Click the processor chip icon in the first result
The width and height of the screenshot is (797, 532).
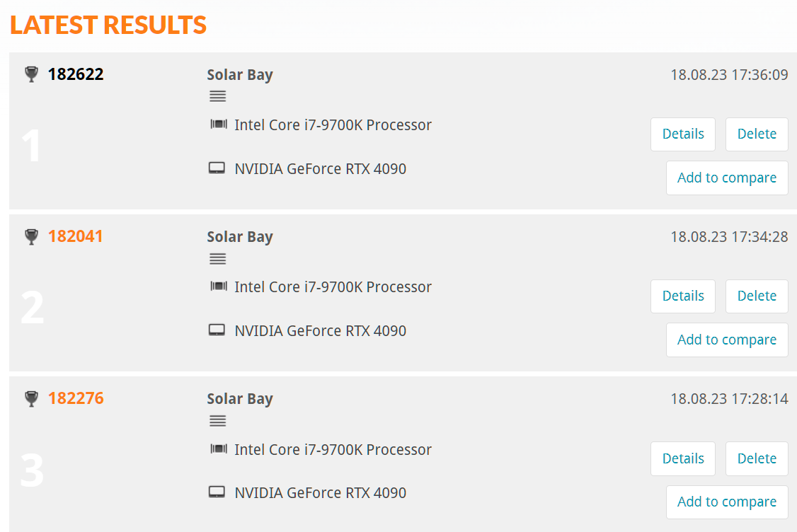[x=219, y=125]
